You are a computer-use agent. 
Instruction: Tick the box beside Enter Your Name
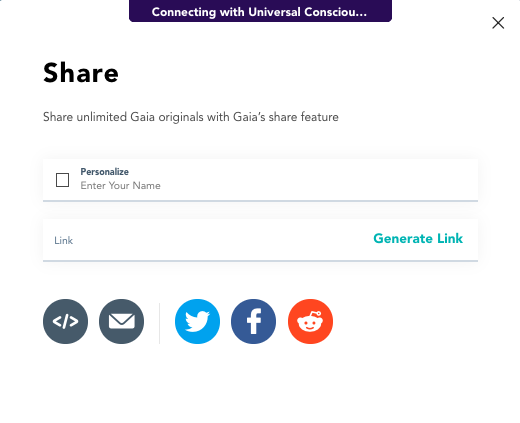(62, 180)
